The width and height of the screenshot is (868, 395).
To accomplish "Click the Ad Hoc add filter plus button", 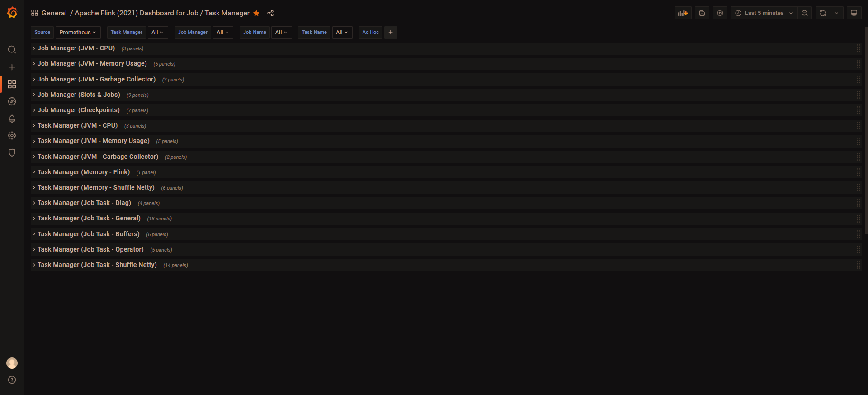I will pyautogui.click(x=391, y=33).
